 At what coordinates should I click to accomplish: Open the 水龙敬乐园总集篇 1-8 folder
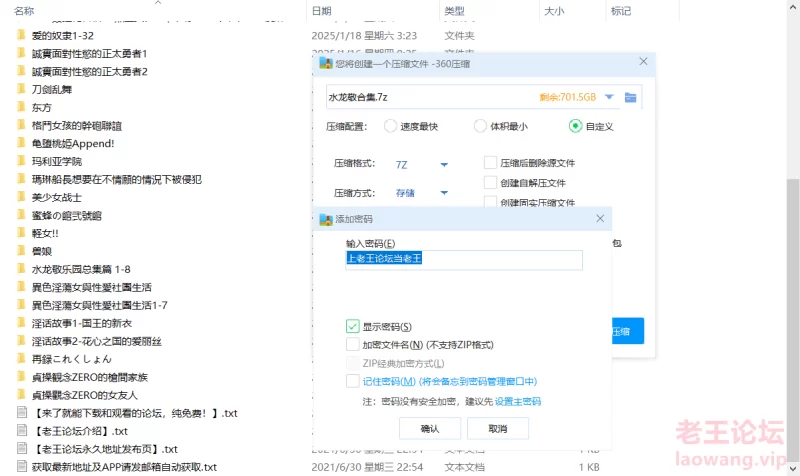tap(81, 269)
